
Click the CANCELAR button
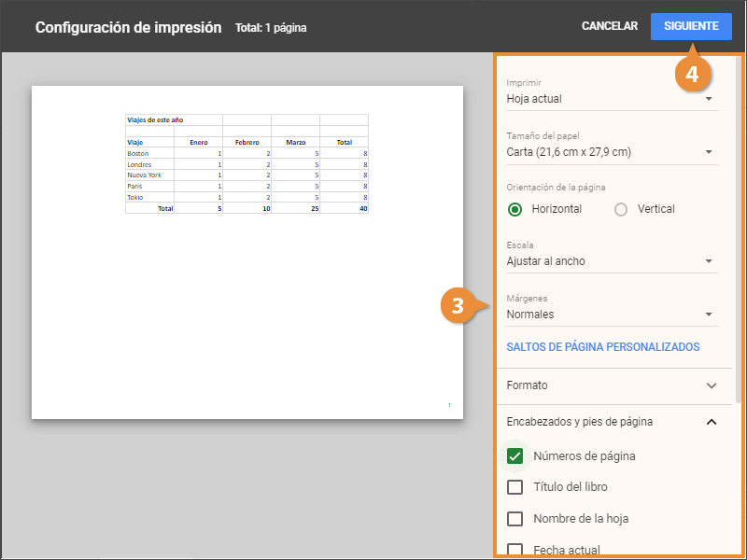point(609,26)
